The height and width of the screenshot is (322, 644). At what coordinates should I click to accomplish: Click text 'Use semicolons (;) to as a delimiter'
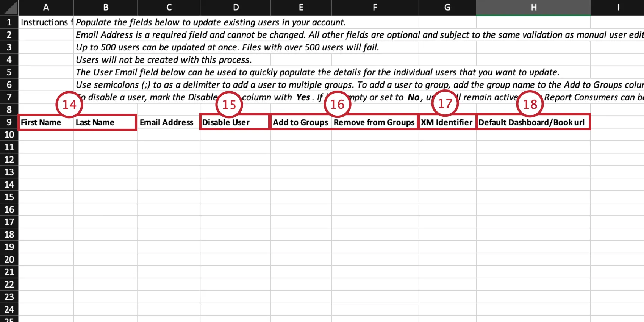coord(148,85)
